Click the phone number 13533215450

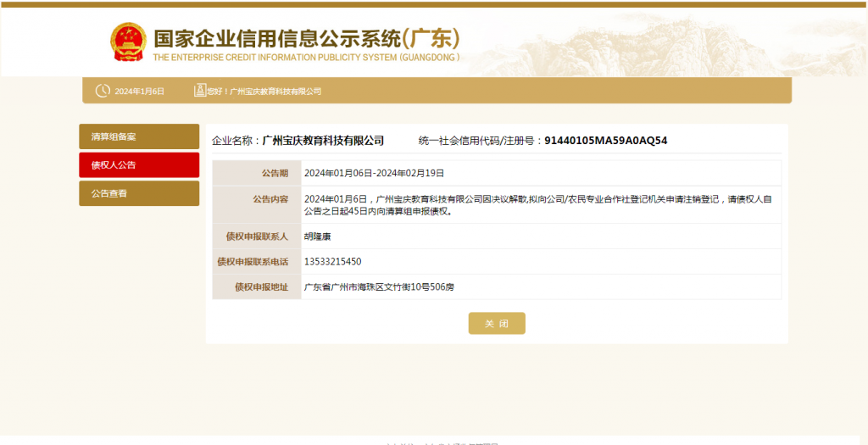(332, 262)
